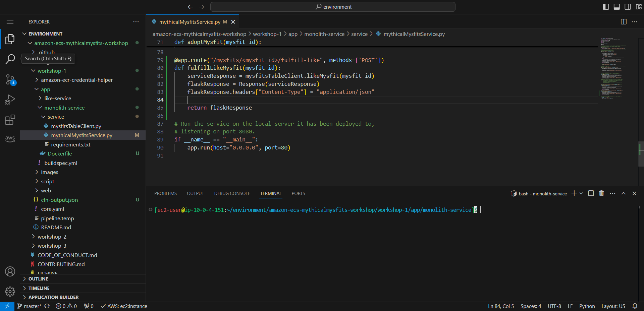The height and width of the screenshot is (311, 644).
Task: Open Explorer Views and More Actions ellipsis
Action: [136, 22]
